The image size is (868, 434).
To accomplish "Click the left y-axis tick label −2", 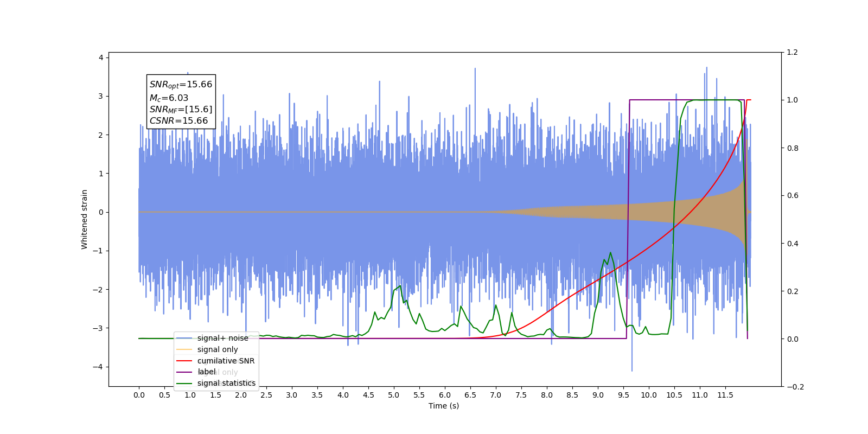I will (x=98, y=290).
